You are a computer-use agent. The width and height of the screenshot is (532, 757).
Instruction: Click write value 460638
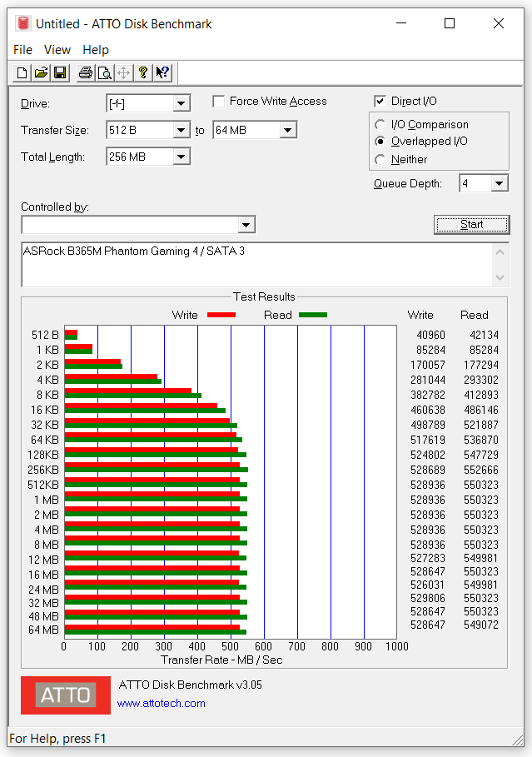point(428,410)
